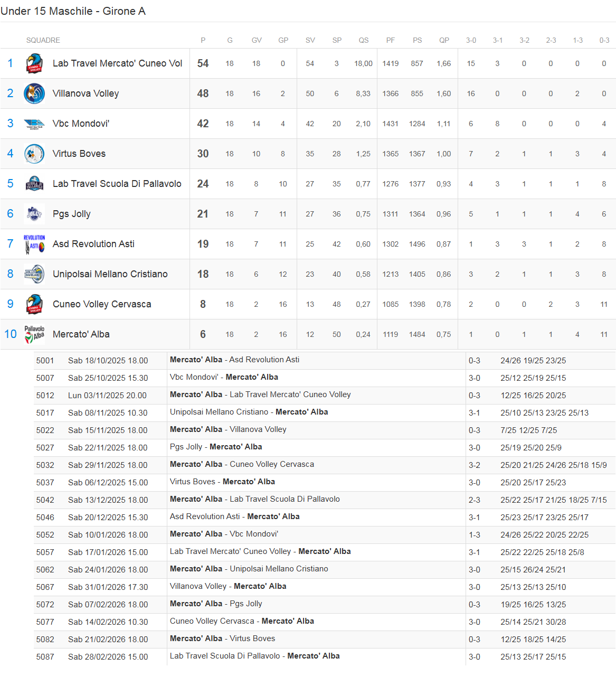Click the Villanova Volley team logo
This screenshot has height=686, width=616.
[x=34, y=93]
